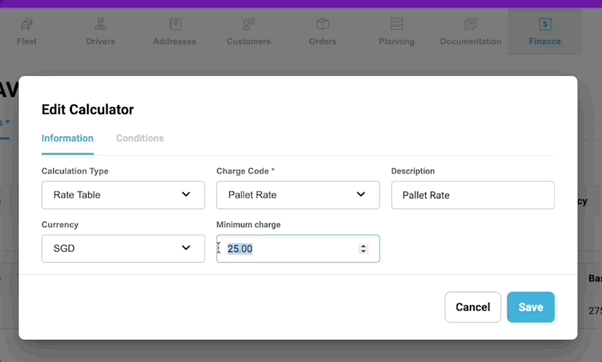602x362 pixels.
Task: Open the Addresses section icon
Action: [175, 24]
